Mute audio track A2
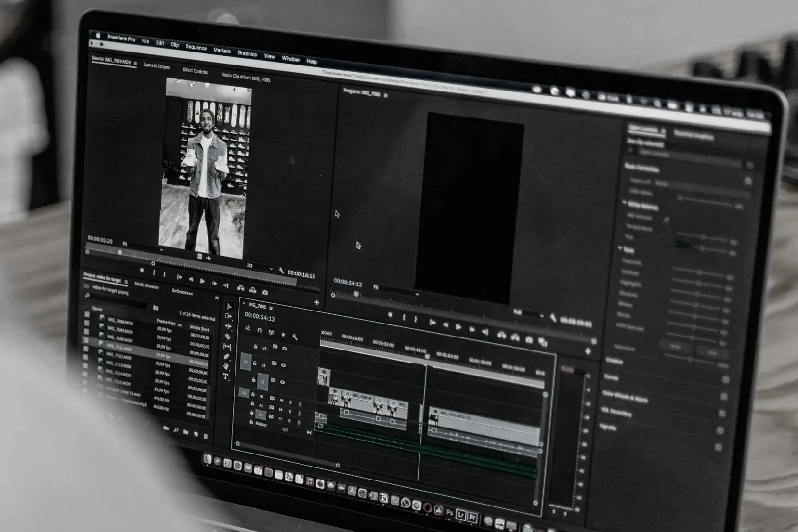 tap(281, 410)
